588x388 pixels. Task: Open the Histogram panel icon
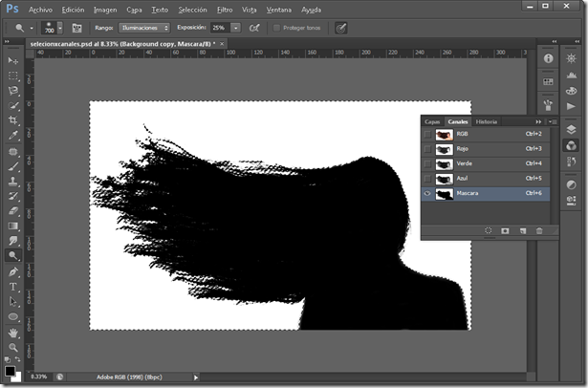[x=572, y=75]
